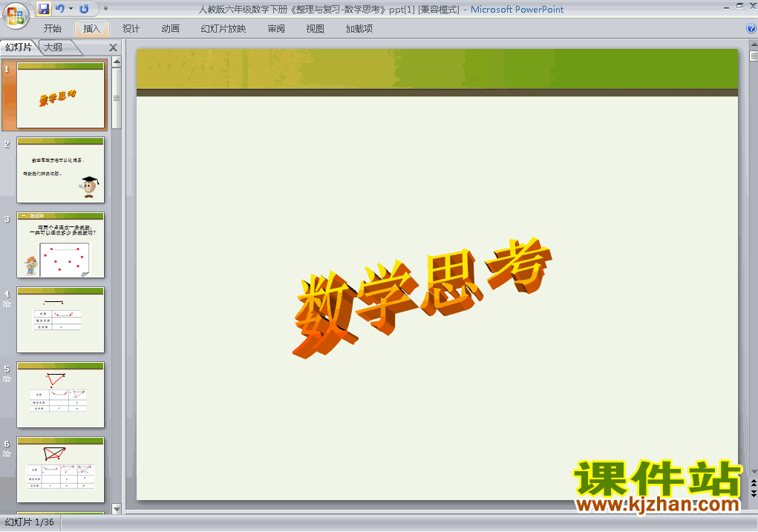The image size is (758, 532).
Task: Click animation star icon beside slide 5
Action: [7, 379]
